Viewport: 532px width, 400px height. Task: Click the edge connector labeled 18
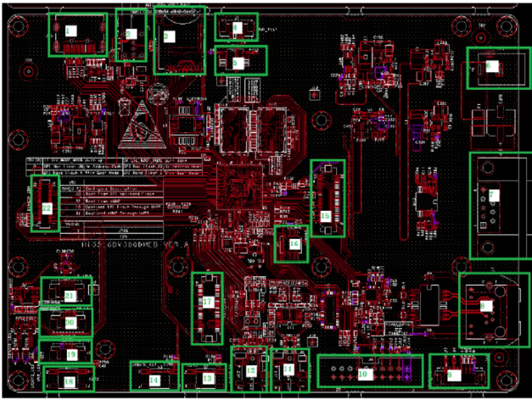(69, 380)
